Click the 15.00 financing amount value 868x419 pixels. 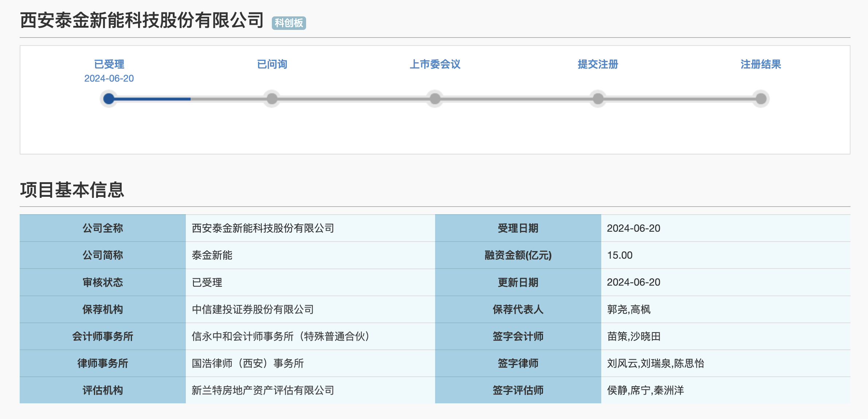pyautogui.click(x=619, y=255)
